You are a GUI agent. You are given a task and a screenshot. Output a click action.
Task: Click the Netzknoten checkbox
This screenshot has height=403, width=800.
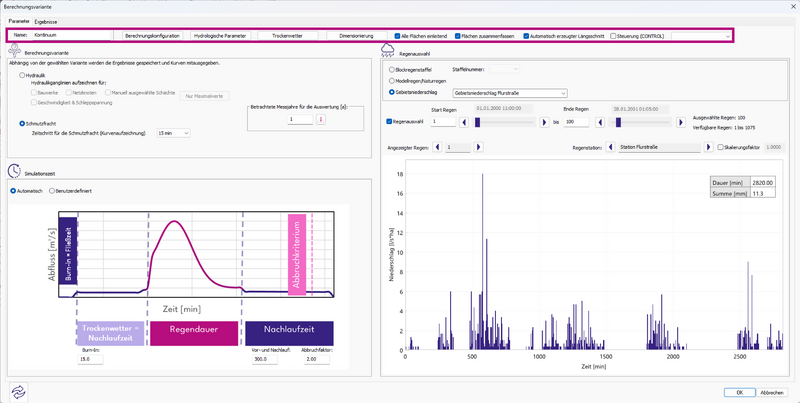67,93
